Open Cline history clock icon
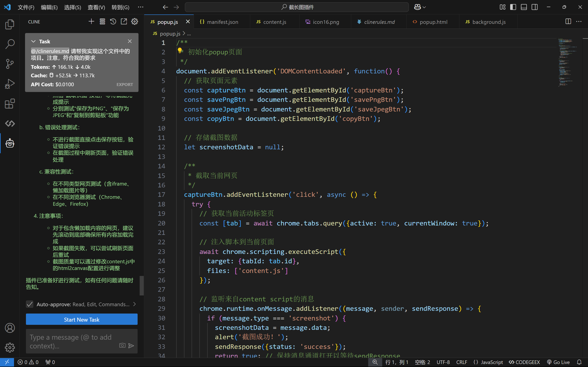The width and height of the screenshot is (588, 367). [113, 22]
